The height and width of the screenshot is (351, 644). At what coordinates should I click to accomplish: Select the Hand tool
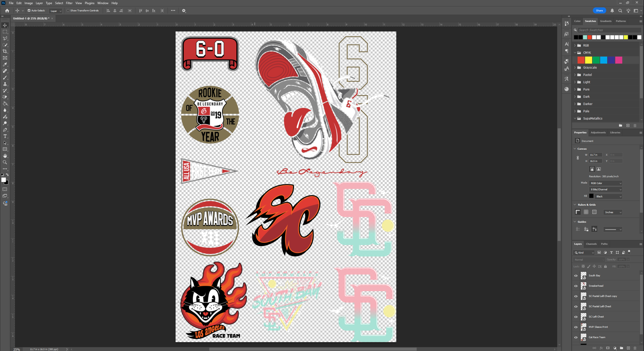(x=5, y=156)
